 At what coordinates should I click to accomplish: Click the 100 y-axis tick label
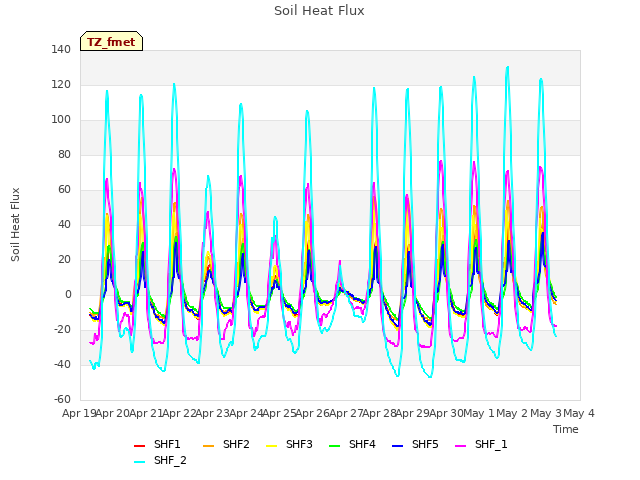click(61, 120)
